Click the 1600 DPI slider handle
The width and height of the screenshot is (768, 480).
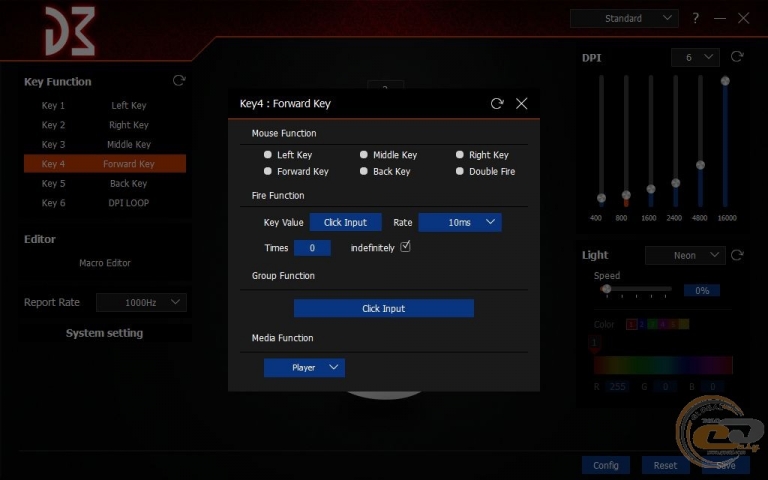651,189
